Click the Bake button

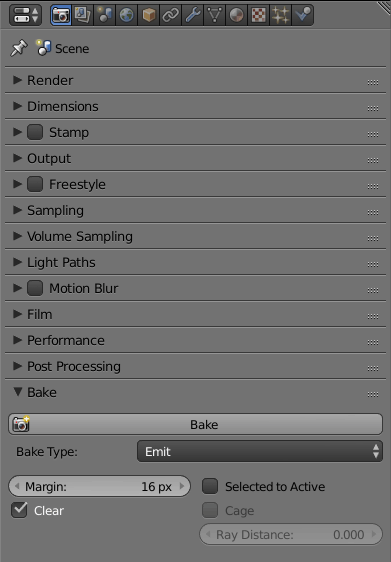(x=195, y=424)
